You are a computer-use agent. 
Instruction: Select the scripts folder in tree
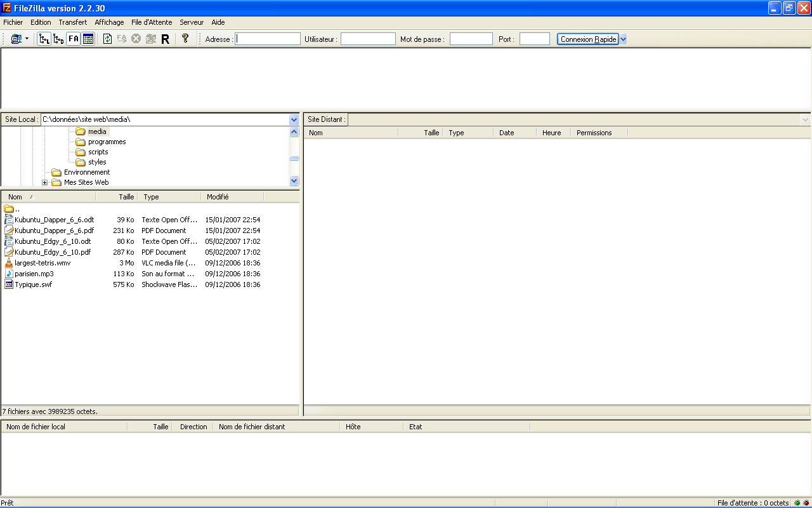pyautogui.click(x=98, y=152)
